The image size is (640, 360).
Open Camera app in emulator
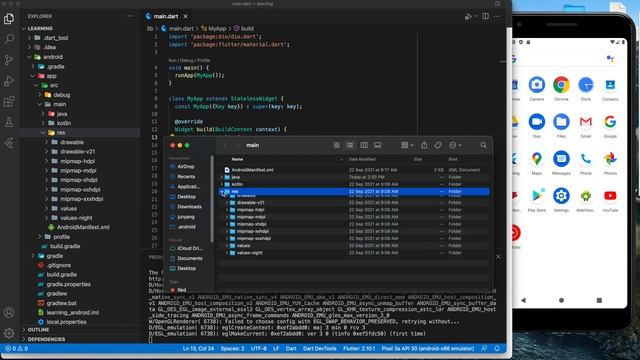(x=537, y=85)
